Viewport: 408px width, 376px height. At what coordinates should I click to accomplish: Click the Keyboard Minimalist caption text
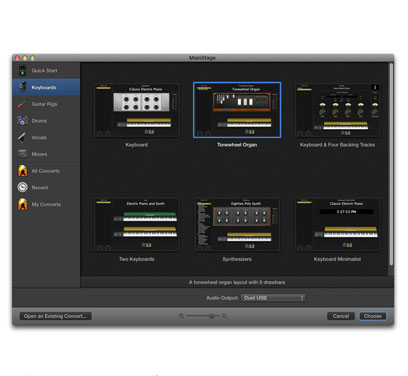[x=337, y=259]
